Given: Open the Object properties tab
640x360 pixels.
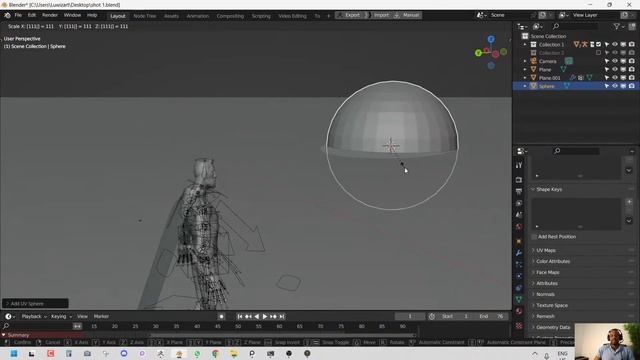Looking at the screenshot, I should tap(519, 241).
